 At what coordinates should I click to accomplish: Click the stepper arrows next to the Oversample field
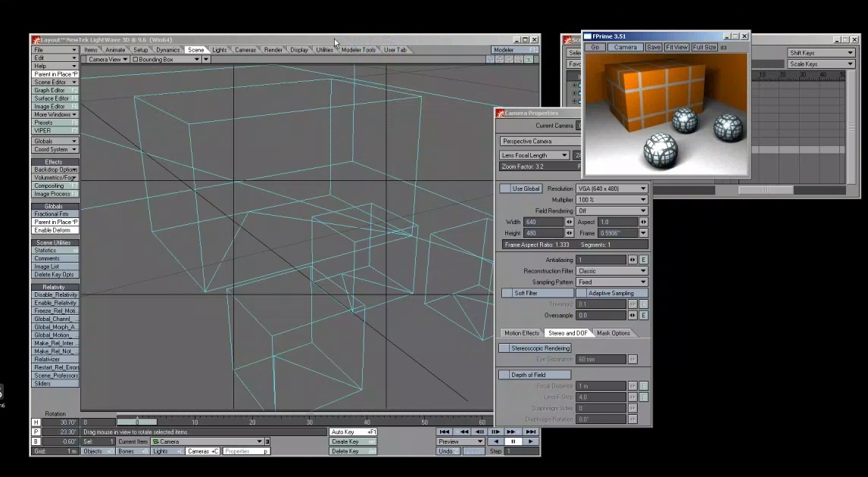(x=632, y=316)
